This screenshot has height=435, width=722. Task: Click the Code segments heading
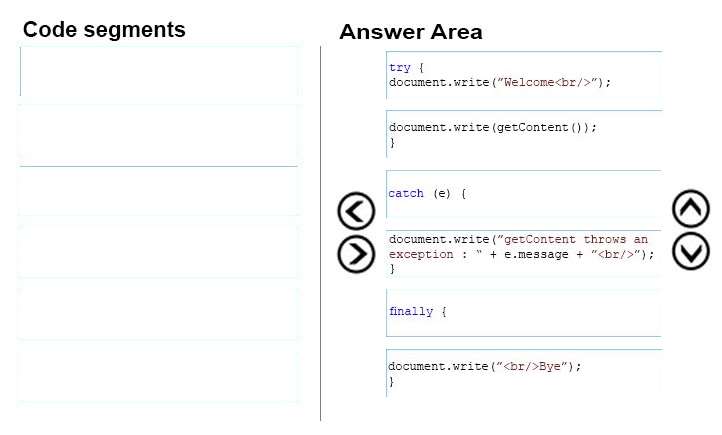(x=104, y=30)
